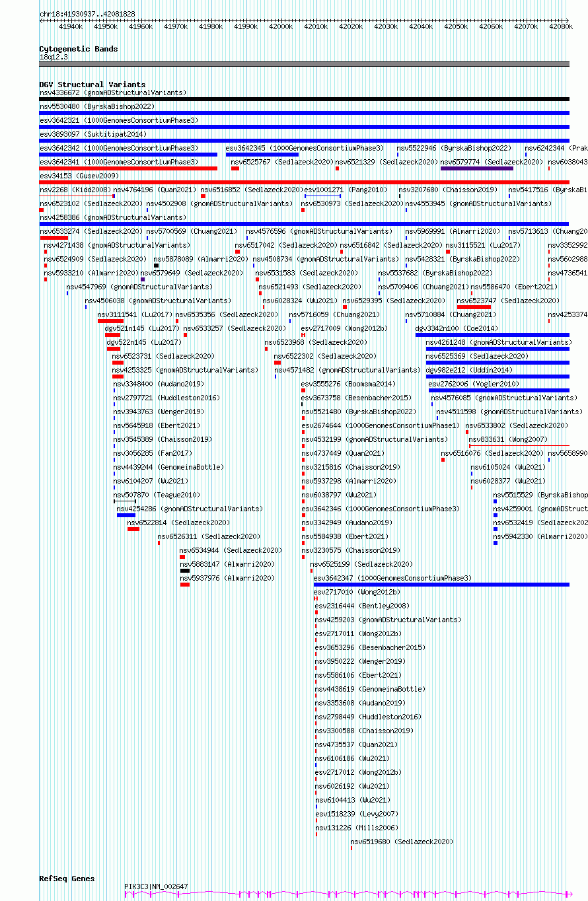
Task: Click variant nsv6525767 (Sedlazeck2020)
Action: tap(282, 162)
